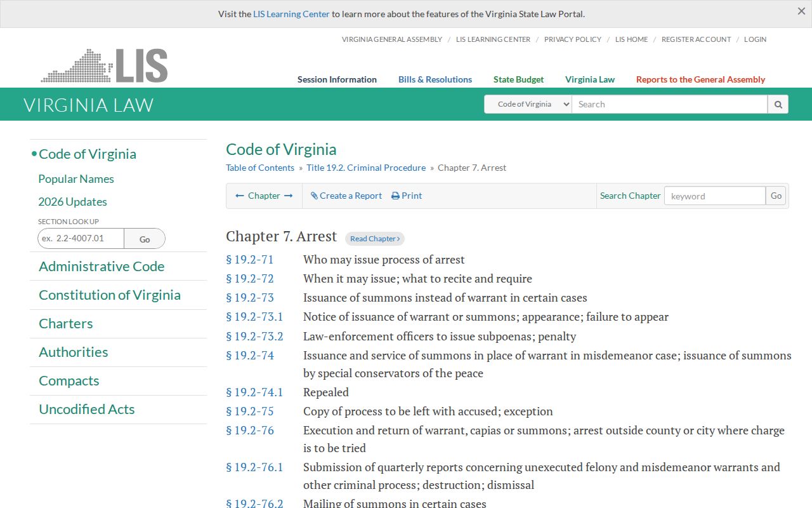Viewport: 812px width, 508px height.
Task: Open the LIS Learning Center banner link
Action: (x=291, y=14)
